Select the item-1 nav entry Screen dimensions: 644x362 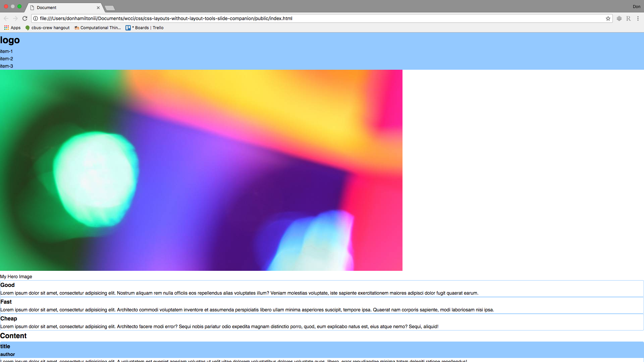[x=6, y=51]
